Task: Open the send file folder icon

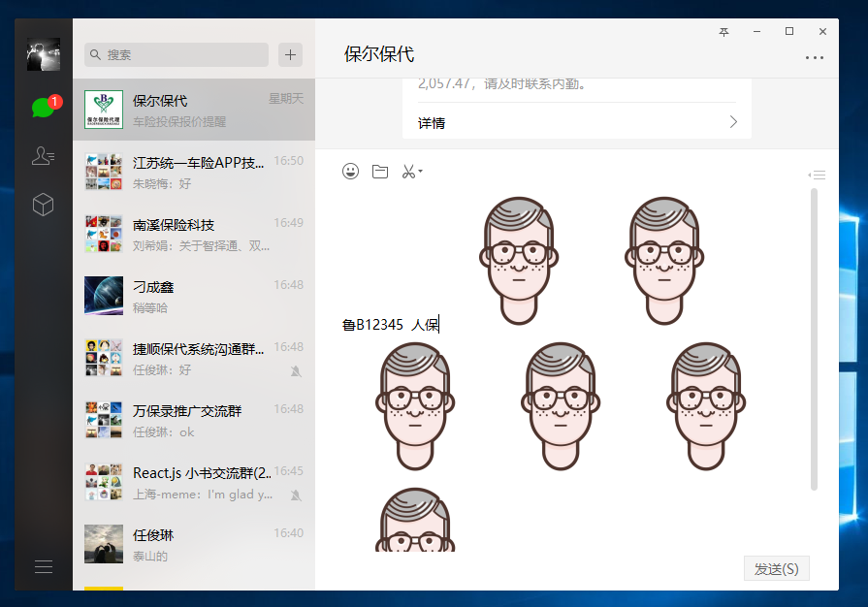Action: point(380,172)
